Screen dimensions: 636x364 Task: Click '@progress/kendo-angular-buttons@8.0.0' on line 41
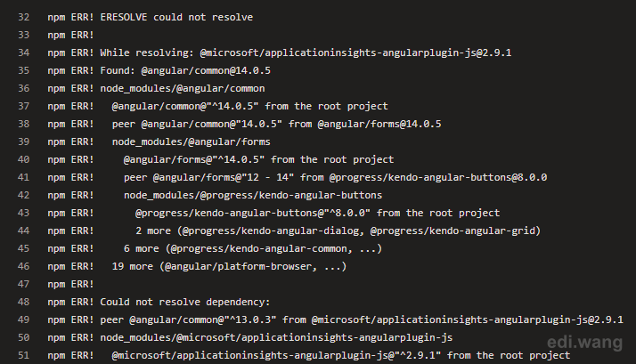pos(438,177)
